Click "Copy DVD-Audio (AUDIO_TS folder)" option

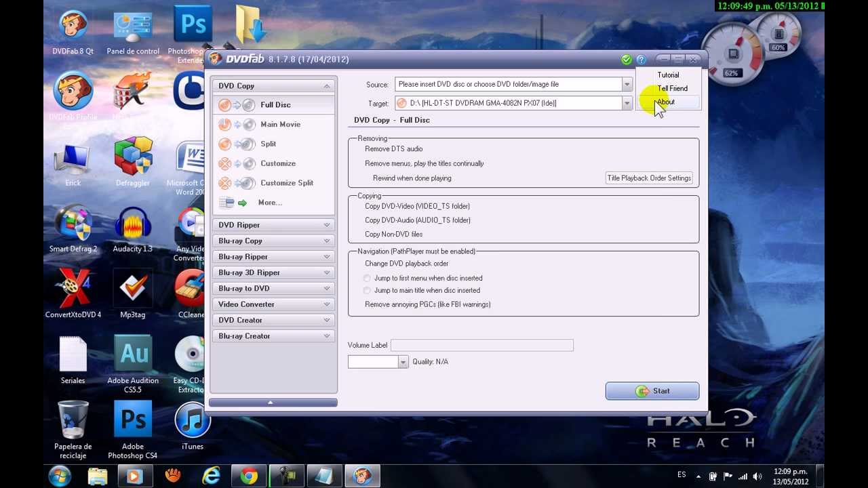(x=418, y=220)
